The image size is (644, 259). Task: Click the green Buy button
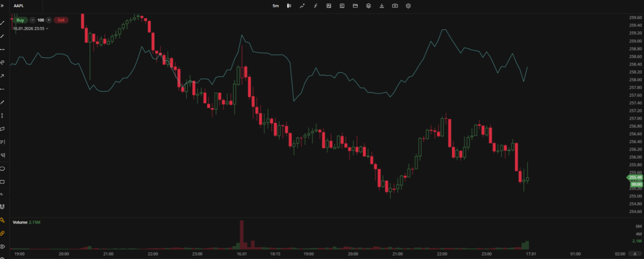point(20,20)
